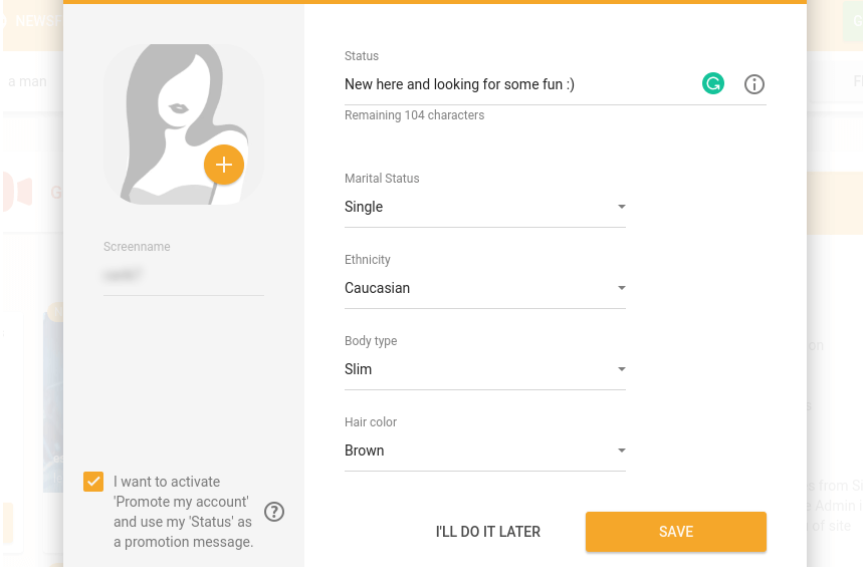
Task: Open the help question mark icon
Action: (x=274, y=512)
